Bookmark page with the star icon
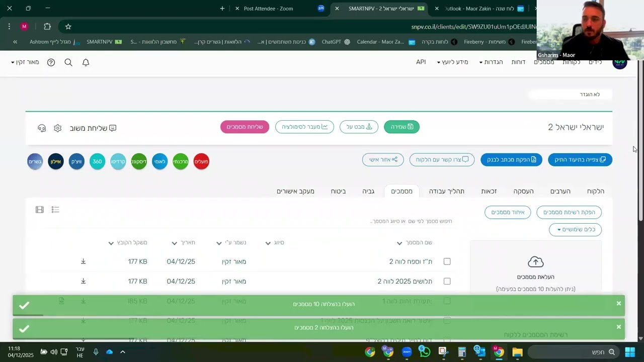Screen dimensions: 644x362 tap(68, 27)
